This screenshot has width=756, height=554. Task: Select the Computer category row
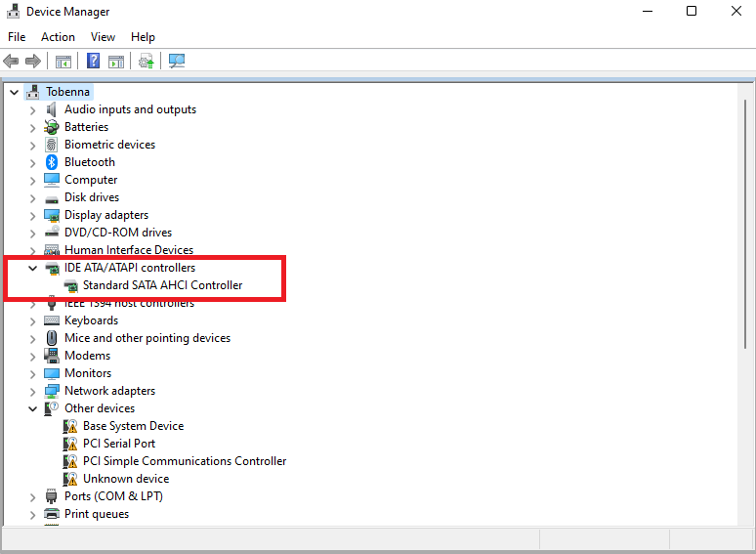[x=91, y=180]
